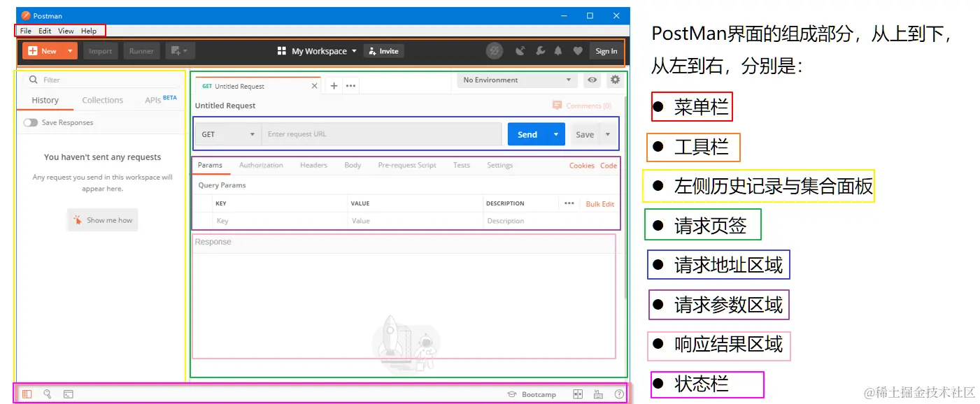Screen dimensions: 980x404
Task: Click the Import button
Action: (100, 51)
